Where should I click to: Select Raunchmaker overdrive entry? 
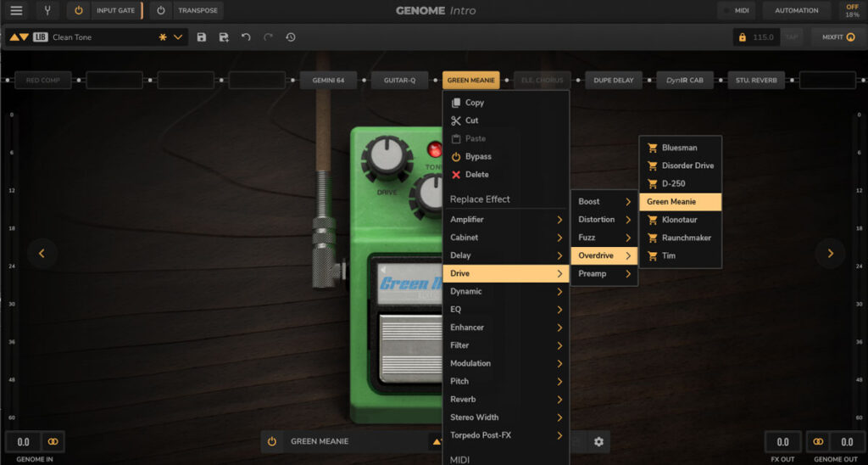(681, 238)
